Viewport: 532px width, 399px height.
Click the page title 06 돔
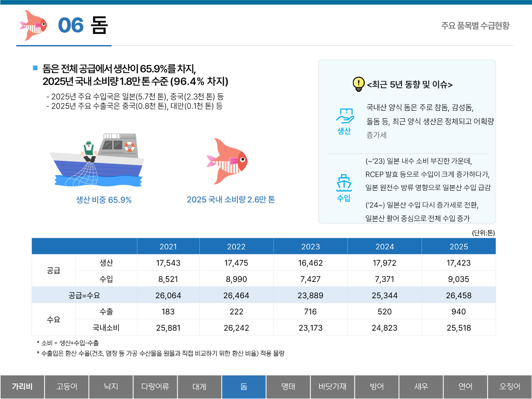point(83,25)
